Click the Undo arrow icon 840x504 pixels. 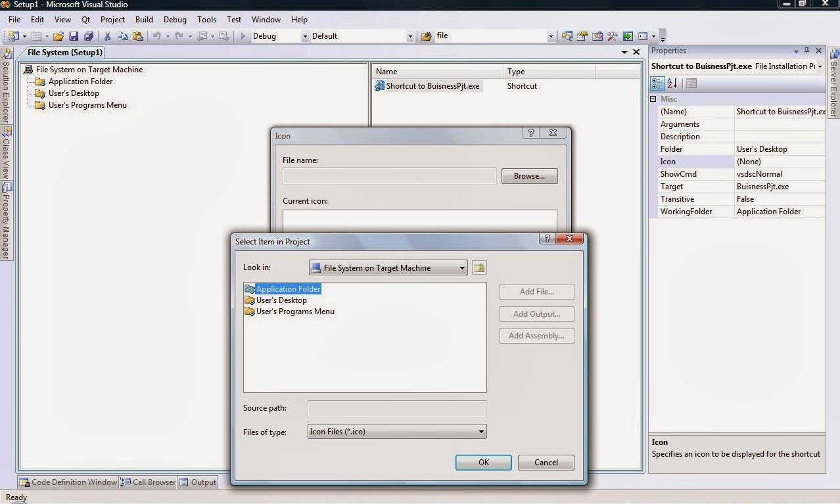156,36
